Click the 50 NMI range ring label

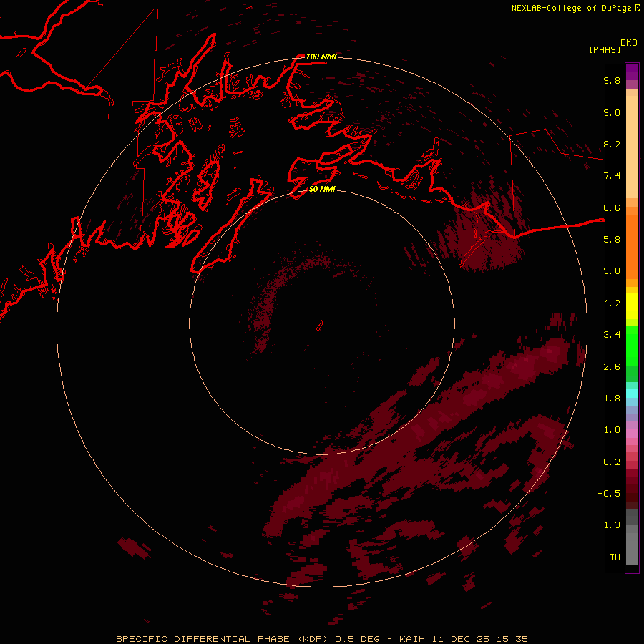point(322,190)
